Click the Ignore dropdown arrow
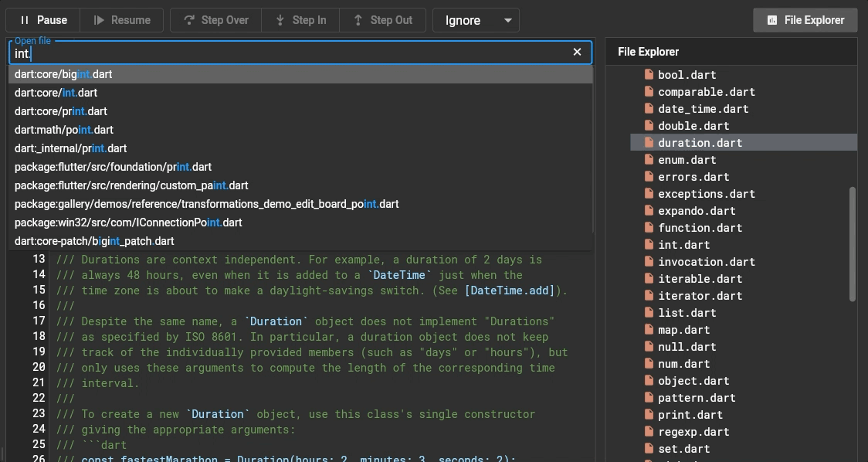Viewport: 868px width, 462px height. click(507, 21)
